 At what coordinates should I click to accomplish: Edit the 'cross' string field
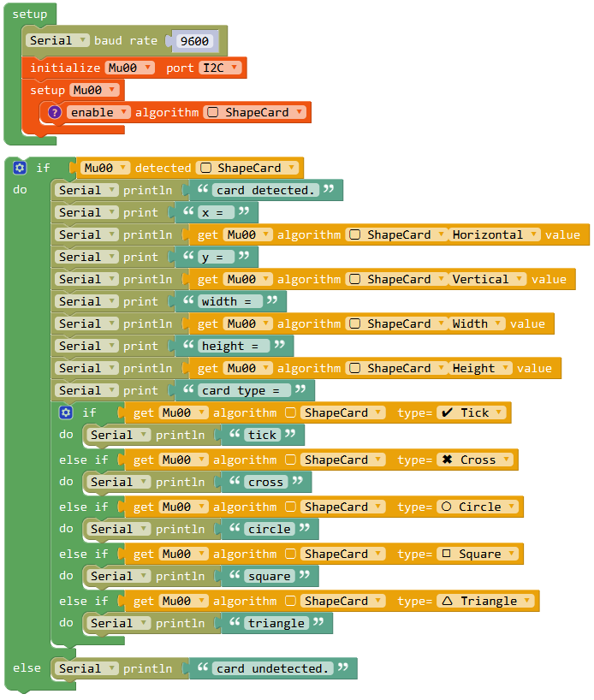coord(265,482)
